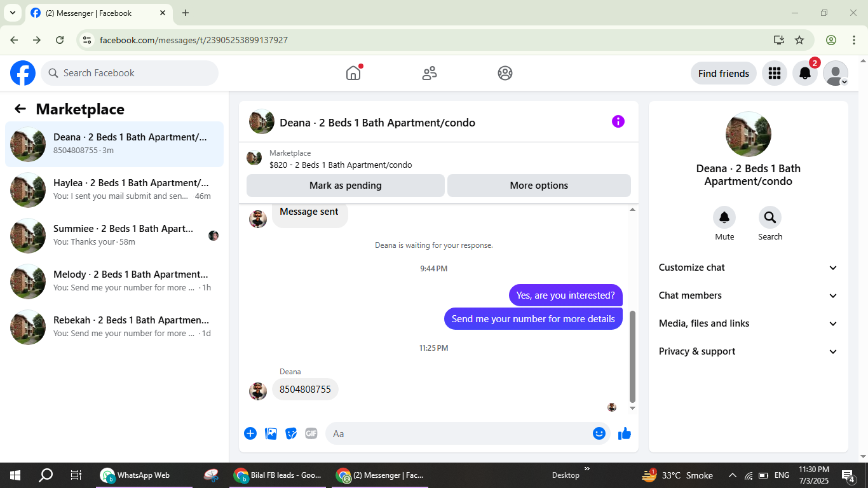Image resolution: width=868 pixels, height=488 pixels.
Task: Open the Facebook logo home link
Action: 23,73
